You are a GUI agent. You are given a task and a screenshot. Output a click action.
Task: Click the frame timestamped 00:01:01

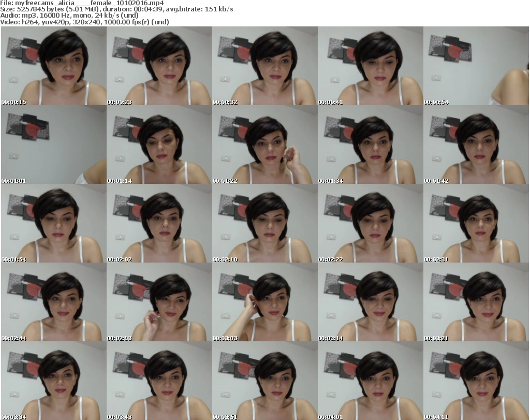(x=53, y=145)
